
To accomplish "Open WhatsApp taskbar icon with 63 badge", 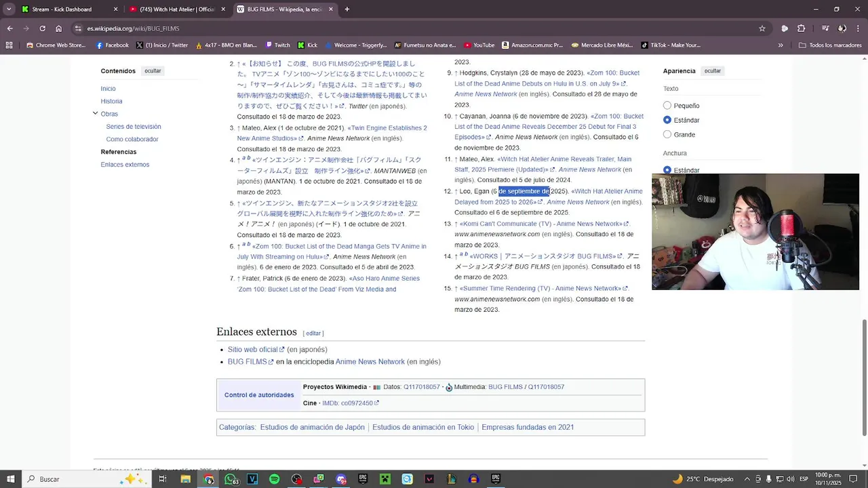I will [x=231, y=479].
